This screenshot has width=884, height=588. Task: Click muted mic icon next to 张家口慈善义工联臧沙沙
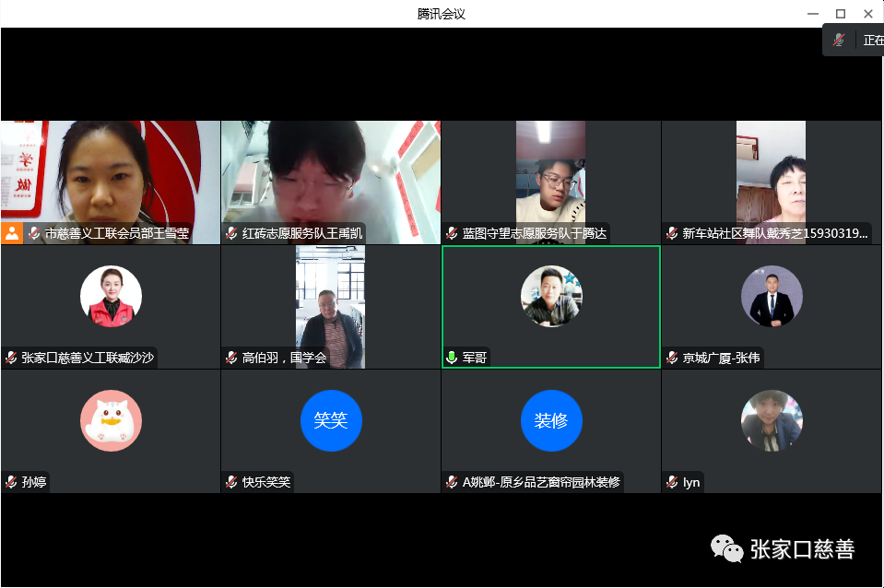12,358
